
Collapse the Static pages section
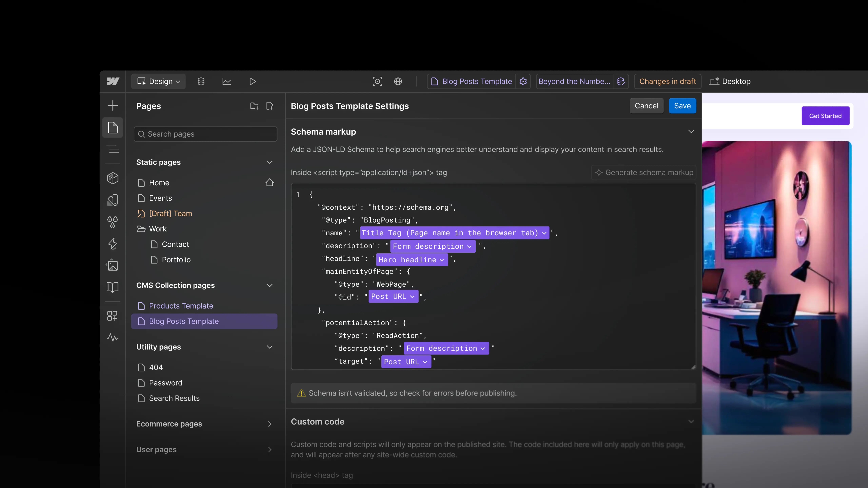pyautogui.click(x=270, y=162)
